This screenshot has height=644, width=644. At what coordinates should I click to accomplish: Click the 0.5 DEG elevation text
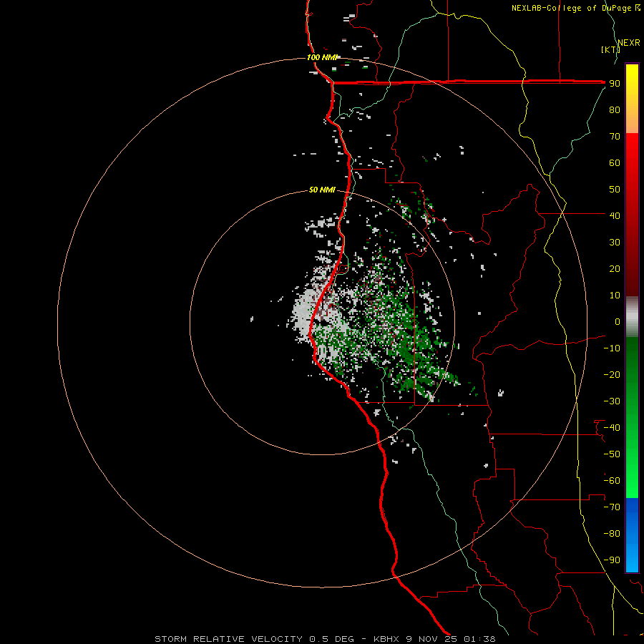(x=331, y=639)
